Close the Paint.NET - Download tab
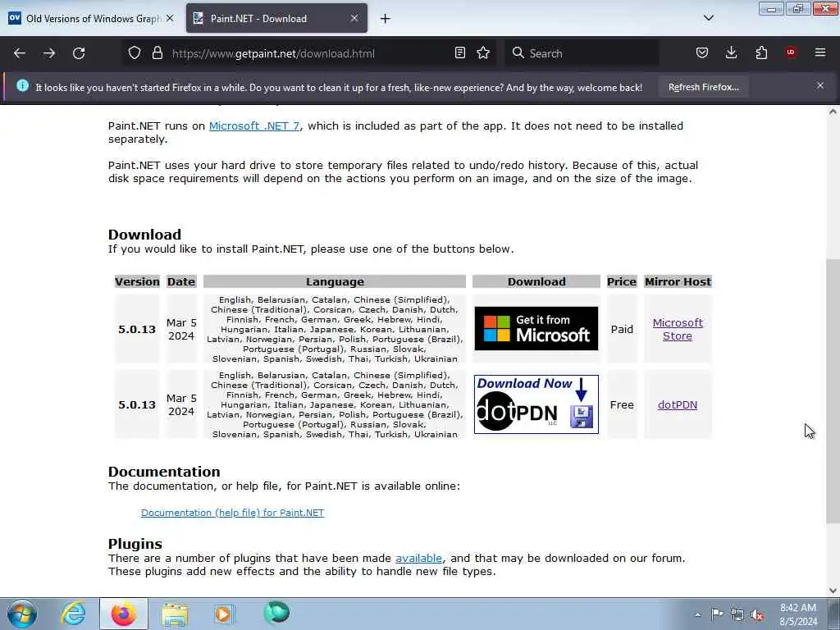 pos(354,18)
